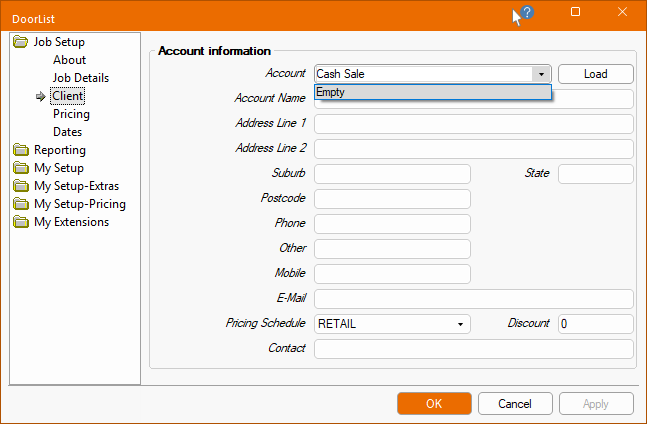Screen dimensions: 647x424
Task: Click the Reporting folder icon
Action: [x=20, y=150]
